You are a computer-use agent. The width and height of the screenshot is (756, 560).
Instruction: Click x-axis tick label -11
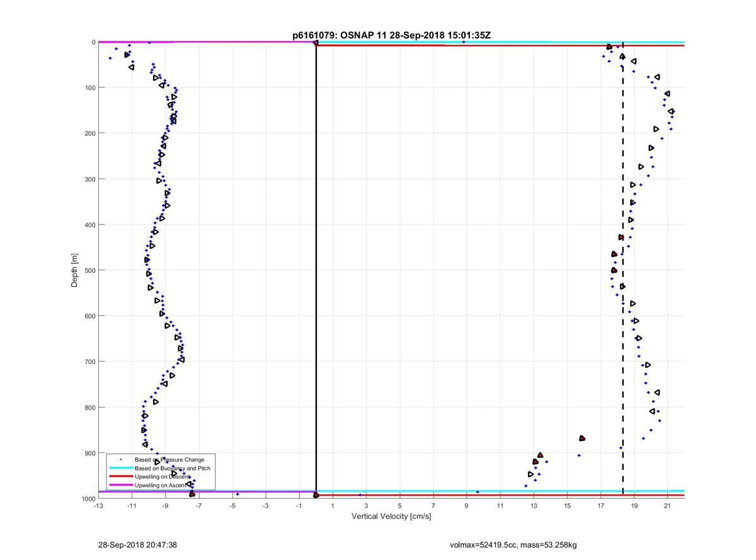[x=132, y=505]
